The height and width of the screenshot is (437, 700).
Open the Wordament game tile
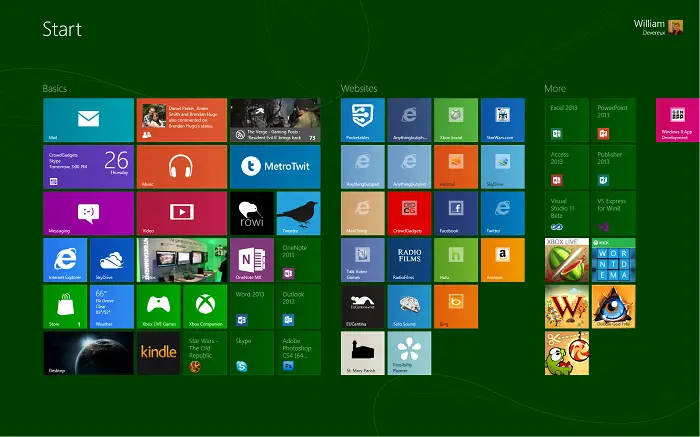[x=613, y=260]
